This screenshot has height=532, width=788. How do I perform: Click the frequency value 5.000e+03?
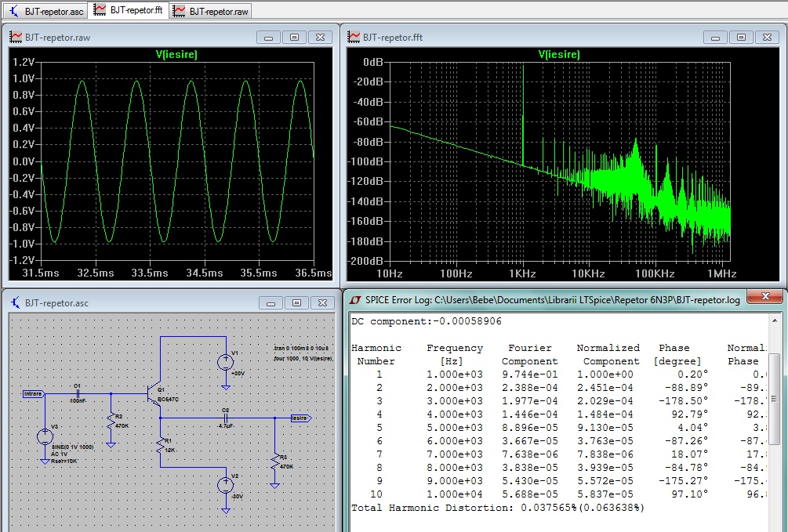coord(455,428)
